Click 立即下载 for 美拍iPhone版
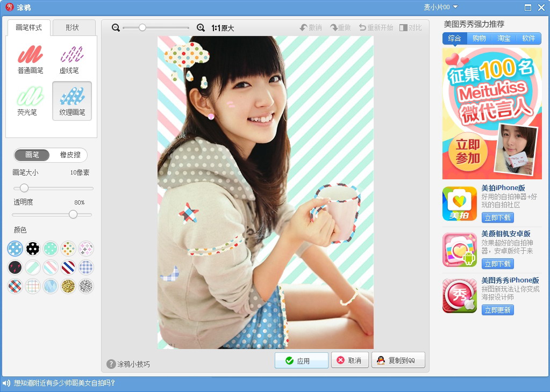This screenshot has height=392, width=550. 497,217
